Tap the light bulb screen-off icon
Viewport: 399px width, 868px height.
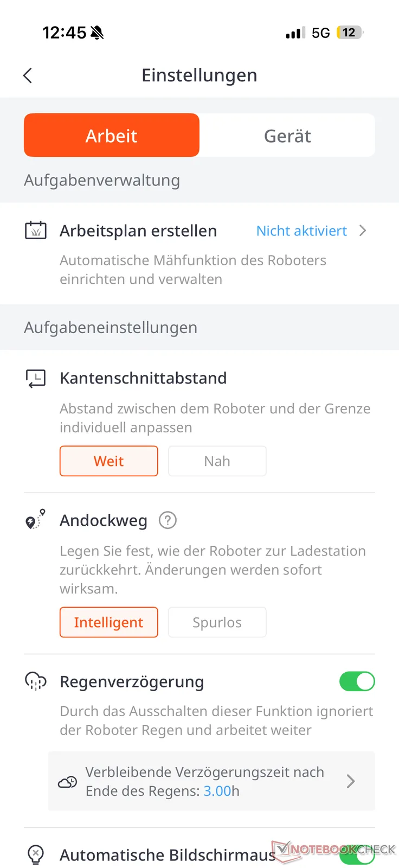[36, 854]
